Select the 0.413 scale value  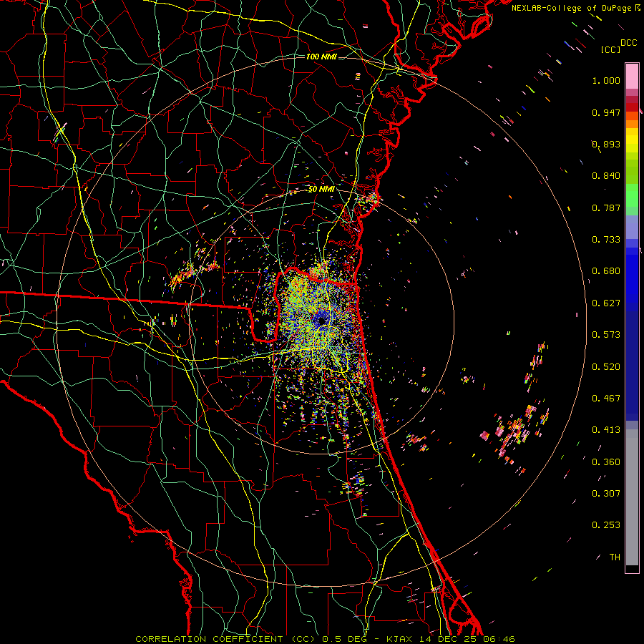pos(606,430)
